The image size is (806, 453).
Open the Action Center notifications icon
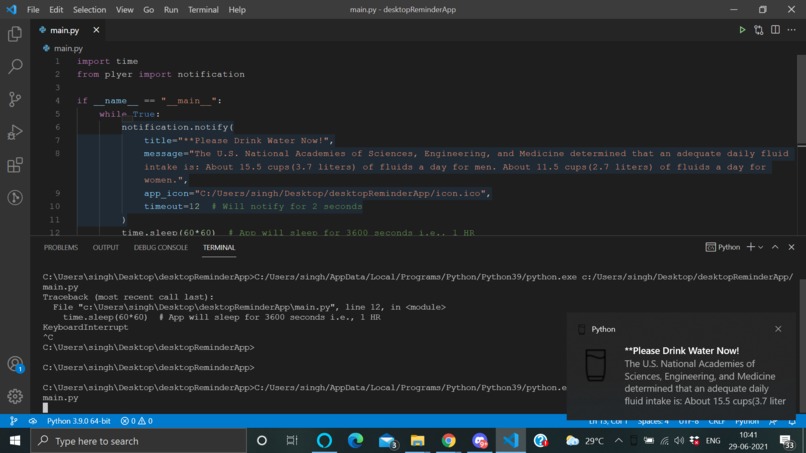point(786,441)
